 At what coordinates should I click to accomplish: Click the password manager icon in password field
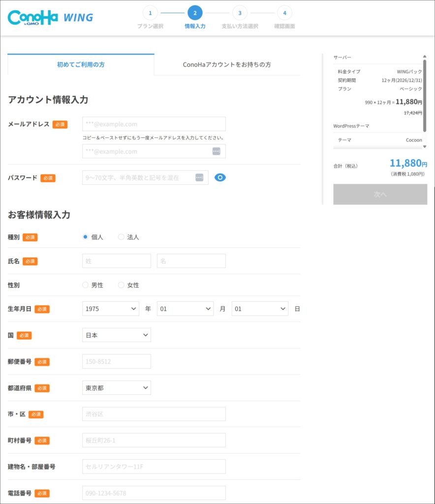[x=199, y=178]
